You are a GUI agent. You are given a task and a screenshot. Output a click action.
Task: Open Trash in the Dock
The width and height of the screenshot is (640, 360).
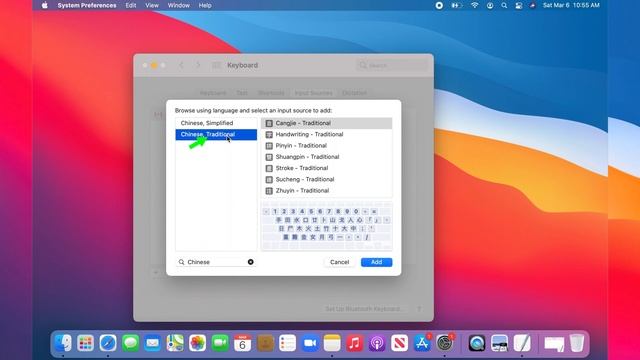point(577,343)
